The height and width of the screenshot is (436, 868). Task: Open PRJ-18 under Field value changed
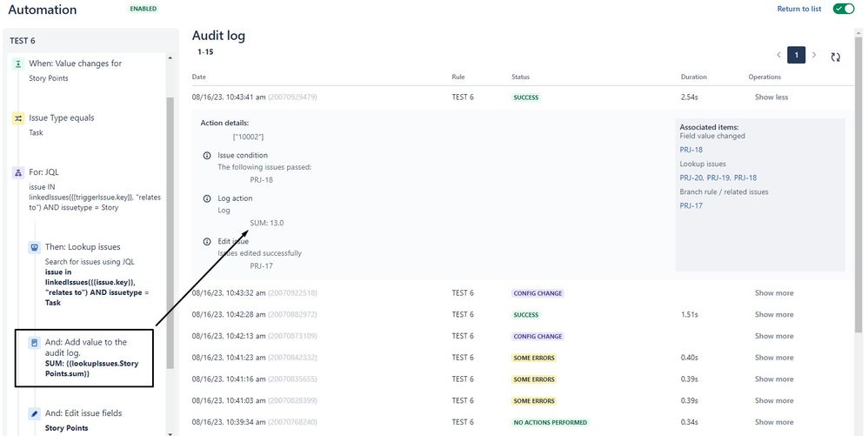click(x=691, y=150)
